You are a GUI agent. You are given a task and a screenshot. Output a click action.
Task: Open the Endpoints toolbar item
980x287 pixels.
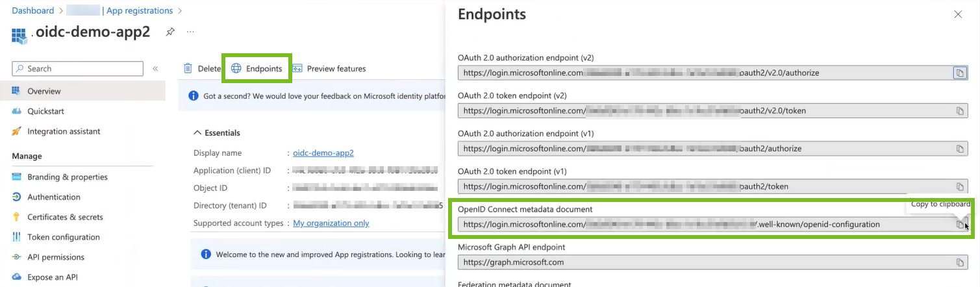coord(257,69)
